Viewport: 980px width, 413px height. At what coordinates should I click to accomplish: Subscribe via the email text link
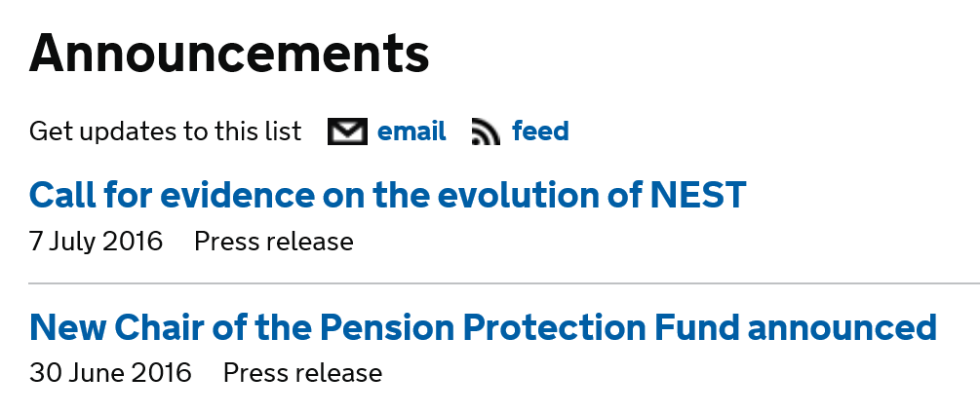coord(412,131)
